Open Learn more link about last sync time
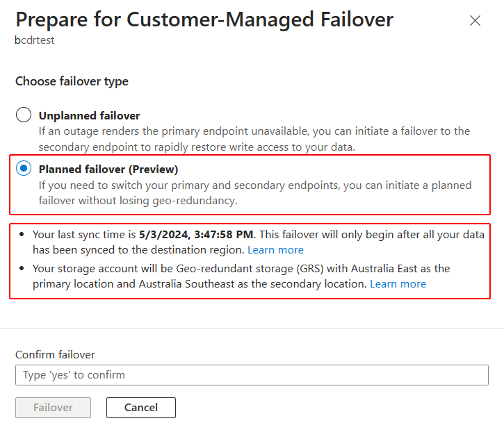The height and width of the screenshot is (432, 504). 275,250
